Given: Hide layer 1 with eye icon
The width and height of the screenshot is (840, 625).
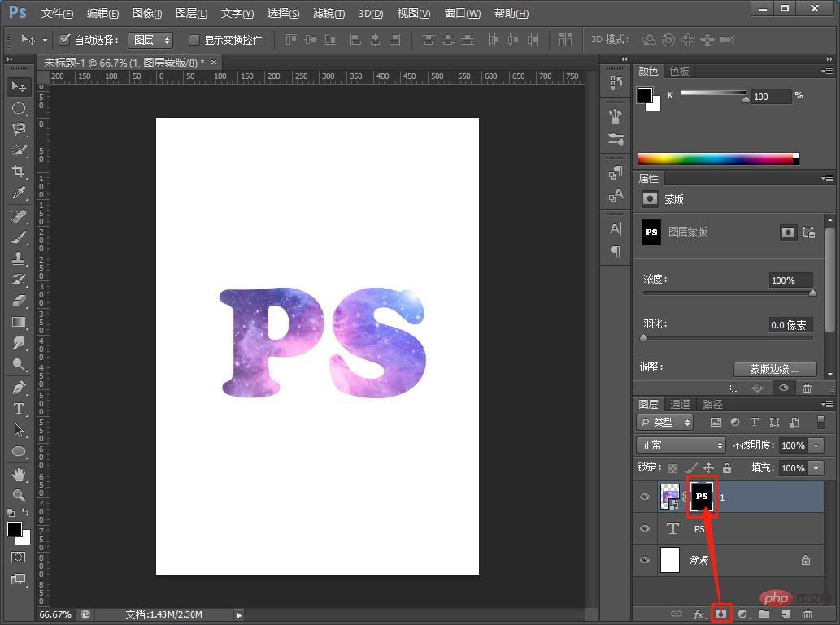Looking at the screenshot, I should pos(645,497).
